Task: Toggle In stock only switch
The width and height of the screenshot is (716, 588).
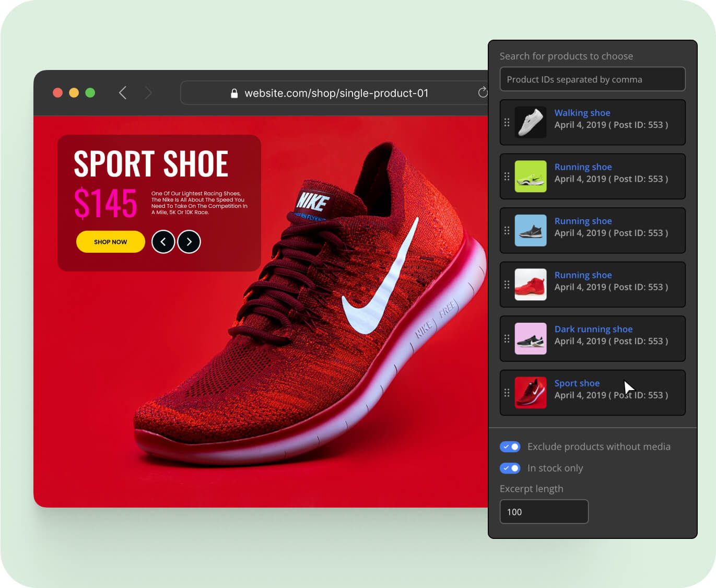Action: click(510, 468)
